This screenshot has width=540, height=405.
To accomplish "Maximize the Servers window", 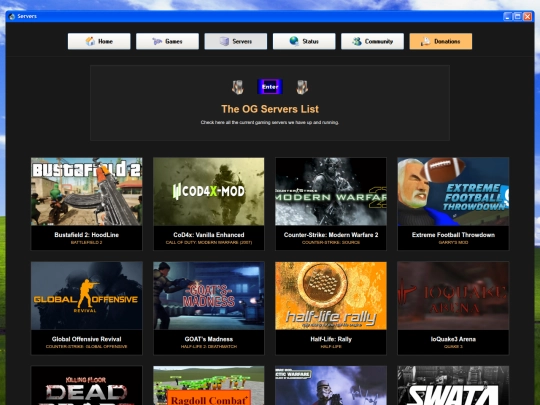I will click(x=518, y=17).
